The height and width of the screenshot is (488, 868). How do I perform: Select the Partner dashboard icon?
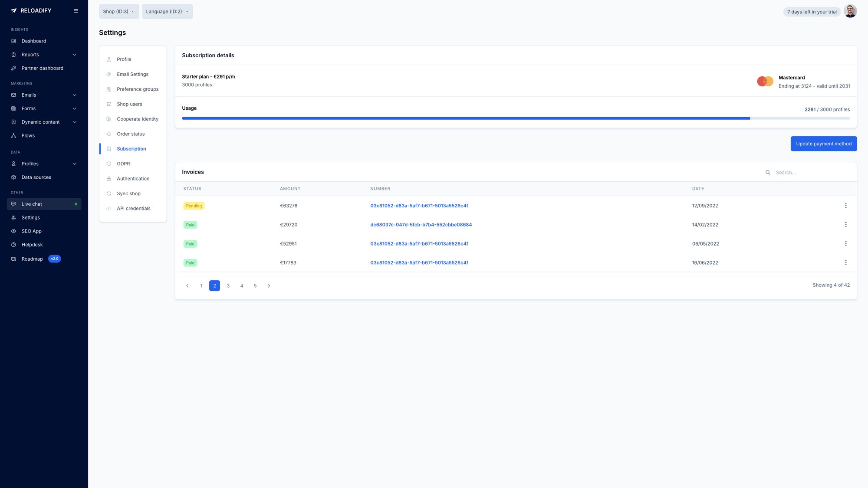coord(13,68)
